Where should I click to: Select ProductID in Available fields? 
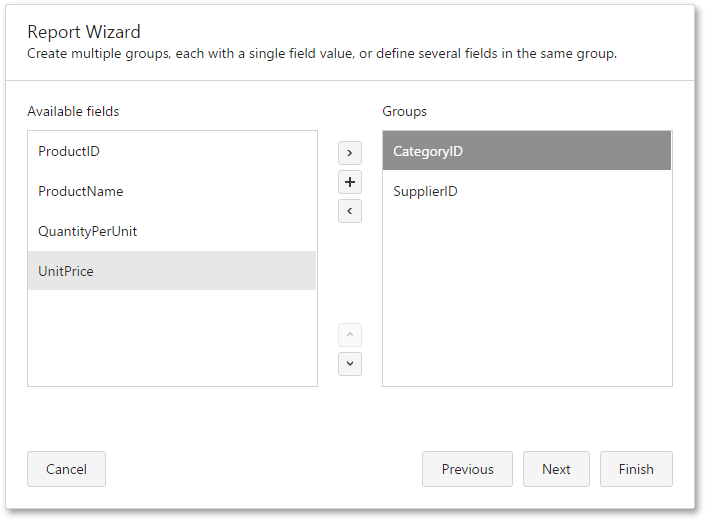pyautogui.click(x=172, y=151)
